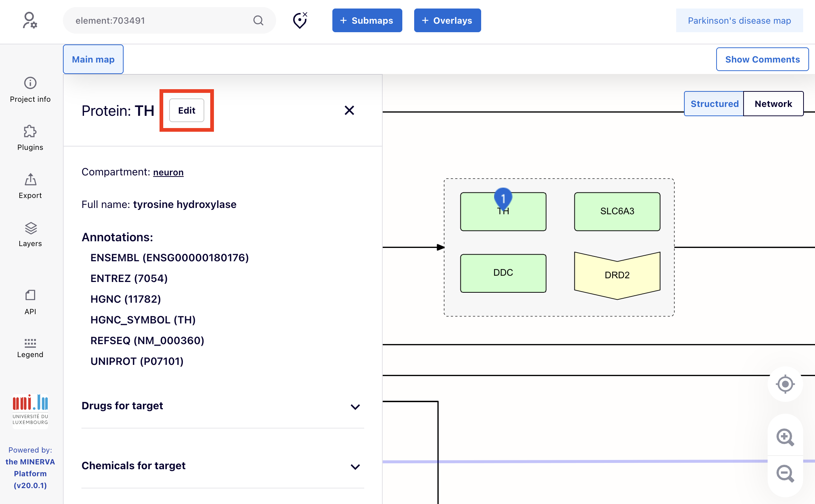Switch to Network view

[x=773, y=104]
